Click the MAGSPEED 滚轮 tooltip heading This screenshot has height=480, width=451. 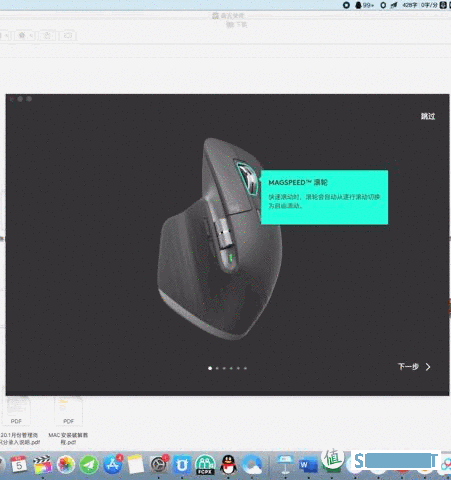(298, 182)
